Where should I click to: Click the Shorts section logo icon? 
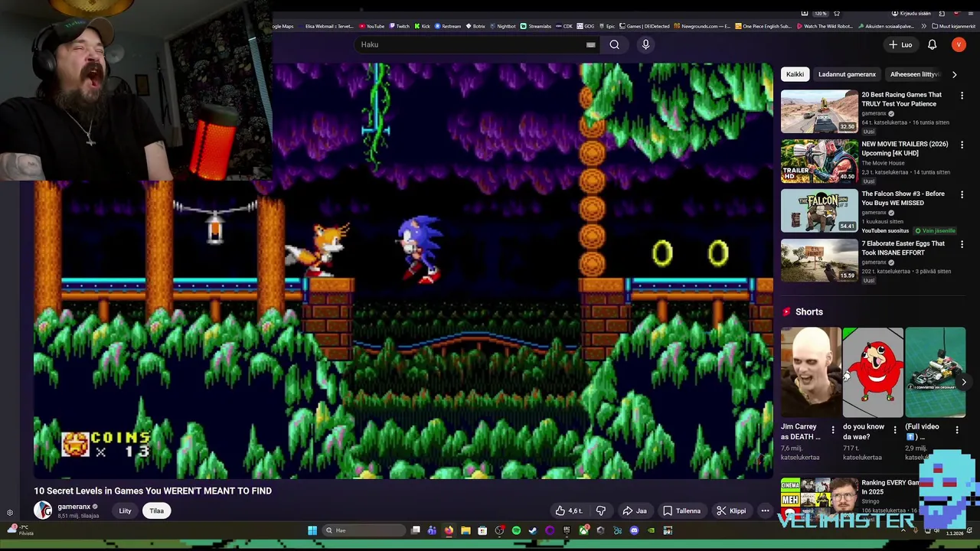(x=786, y=311)
